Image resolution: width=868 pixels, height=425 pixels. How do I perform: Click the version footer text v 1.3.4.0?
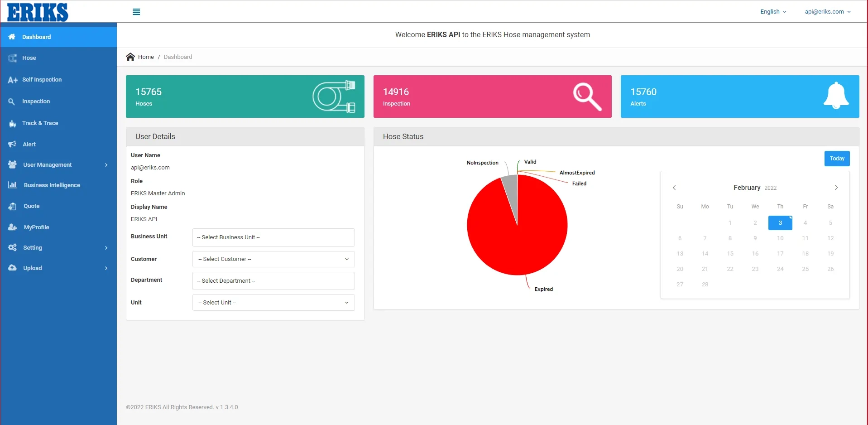point(227,407)
